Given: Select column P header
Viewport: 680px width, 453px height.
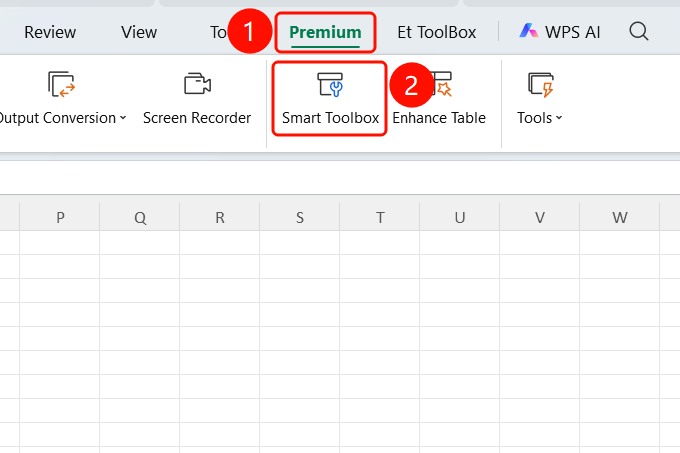Looking at the screenshot, I should [x=60, y=217].
